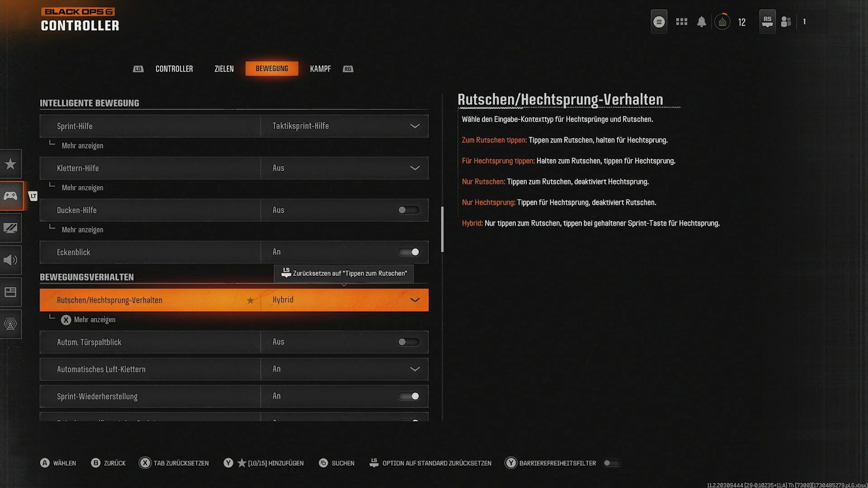This screenshot has width=868, height=488.
Task: Open the account network sidebar icon
Action: (x=10, y=324)
